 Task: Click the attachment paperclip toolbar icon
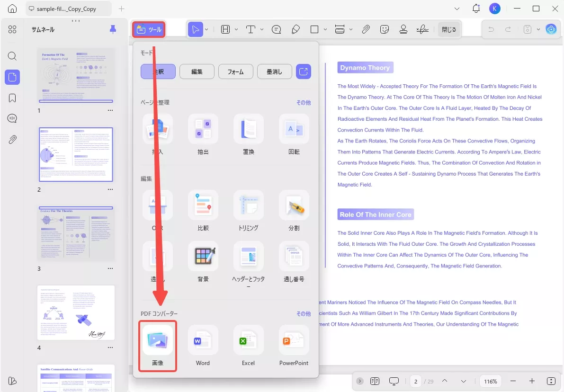[366, 29]
